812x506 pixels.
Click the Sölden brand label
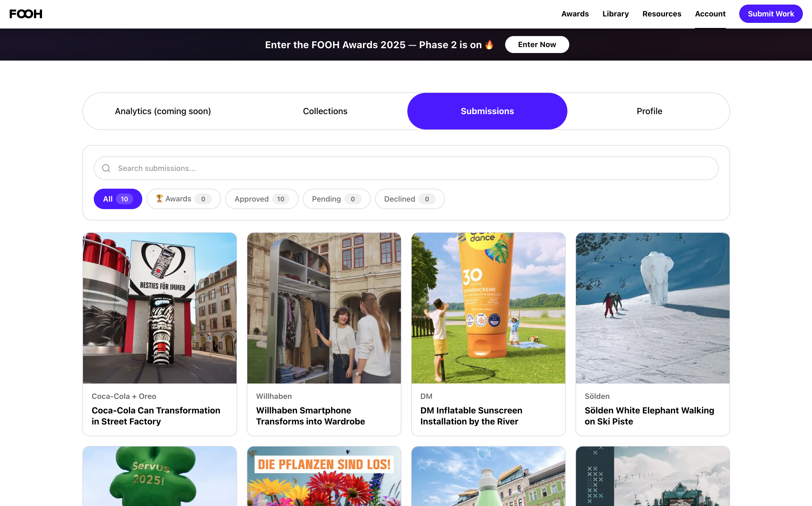(597, 396)
